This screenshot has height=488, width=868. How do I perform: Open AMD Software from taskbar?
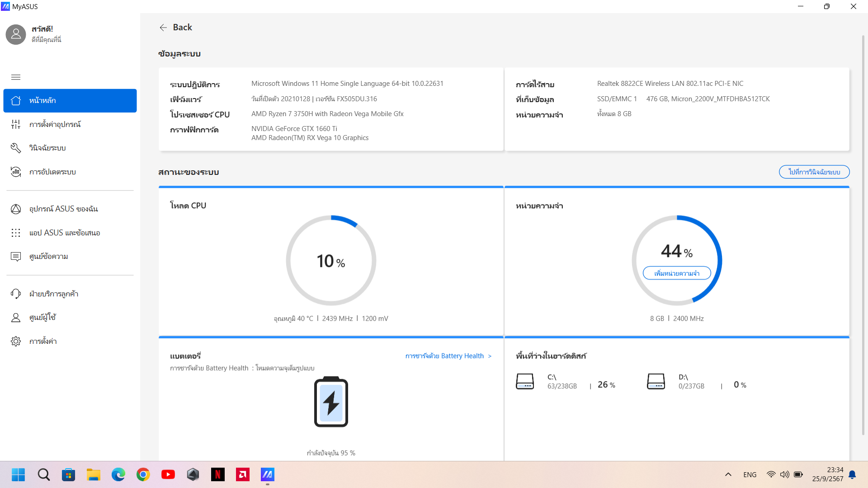243,474
